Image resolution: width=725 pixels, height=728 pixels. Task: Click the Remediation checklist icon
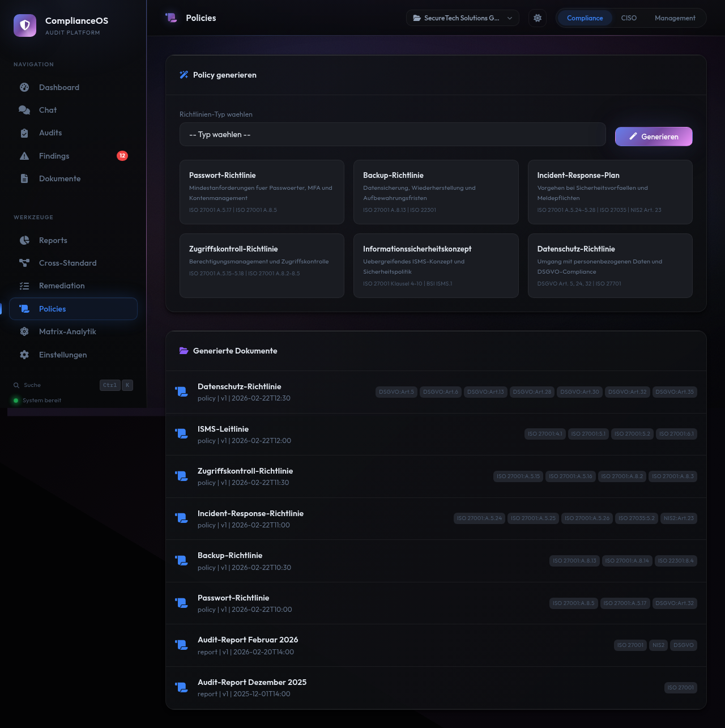(24, 286)
